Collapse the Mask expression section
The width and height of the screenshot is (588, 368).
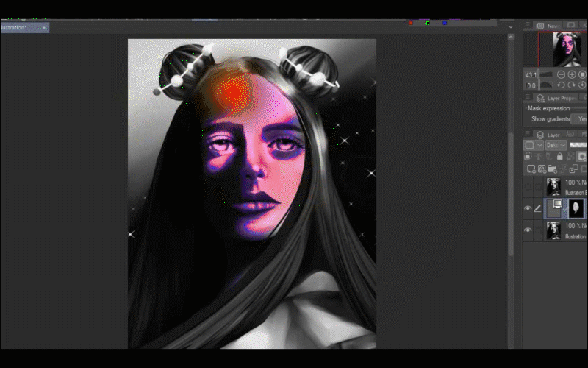point(548,108)
